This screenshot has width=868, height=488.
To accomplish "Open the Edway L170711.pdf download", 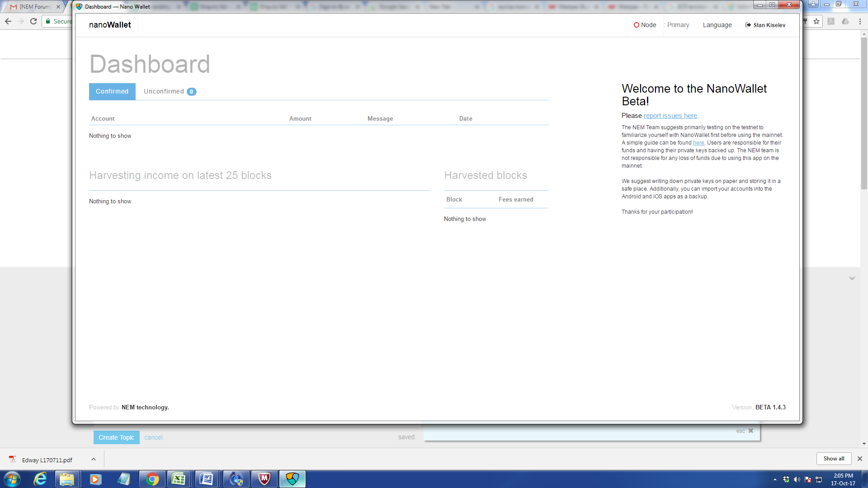I will pyautogui.click(x=47, y=460).
